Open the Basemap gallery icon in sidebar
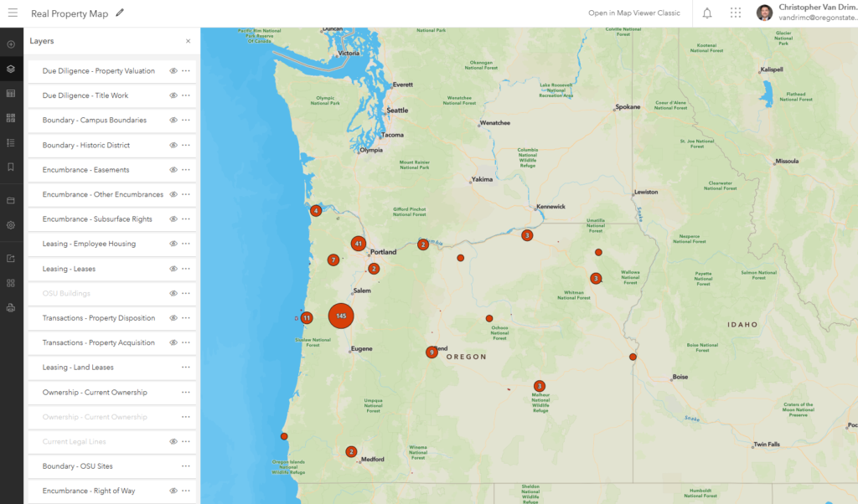 [11, 118]
